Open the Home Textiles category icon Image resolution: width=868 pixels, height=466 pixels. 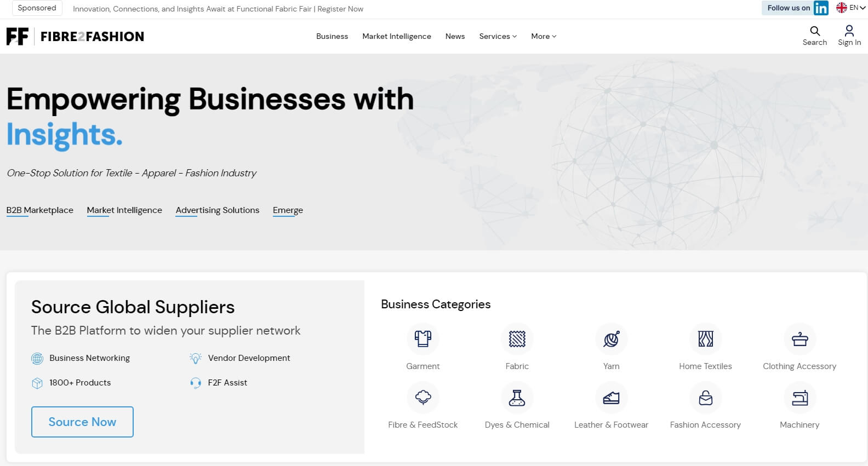tap(705, 339)
